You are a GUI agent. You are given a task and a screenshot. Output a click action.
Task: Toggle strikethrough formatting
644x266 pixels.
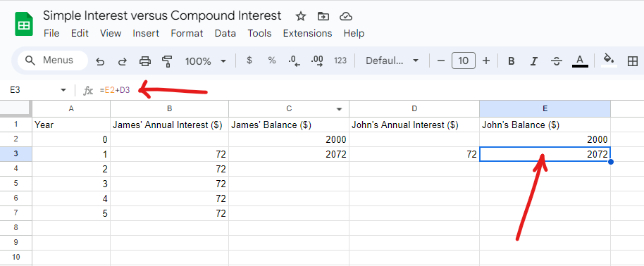[557, 62]
